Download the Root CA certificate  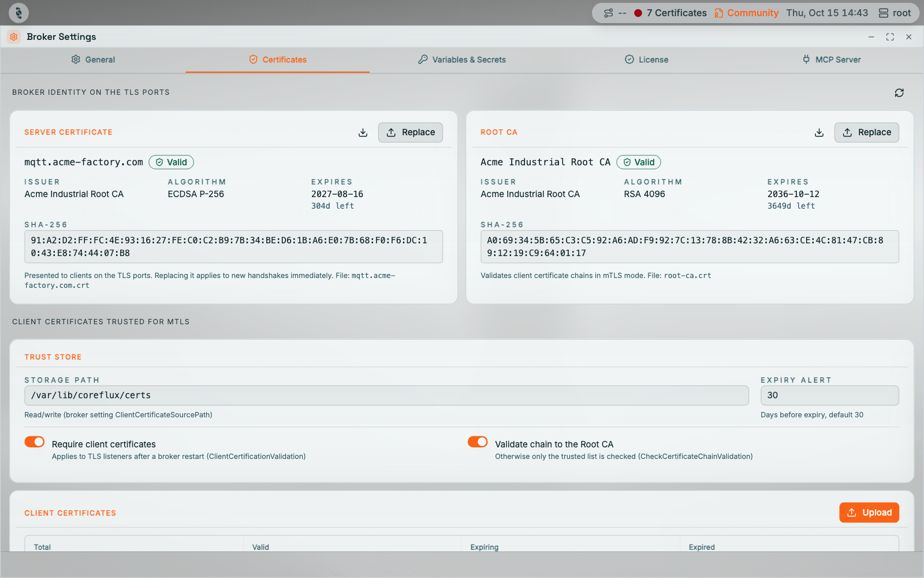click(x=819, y=132)
